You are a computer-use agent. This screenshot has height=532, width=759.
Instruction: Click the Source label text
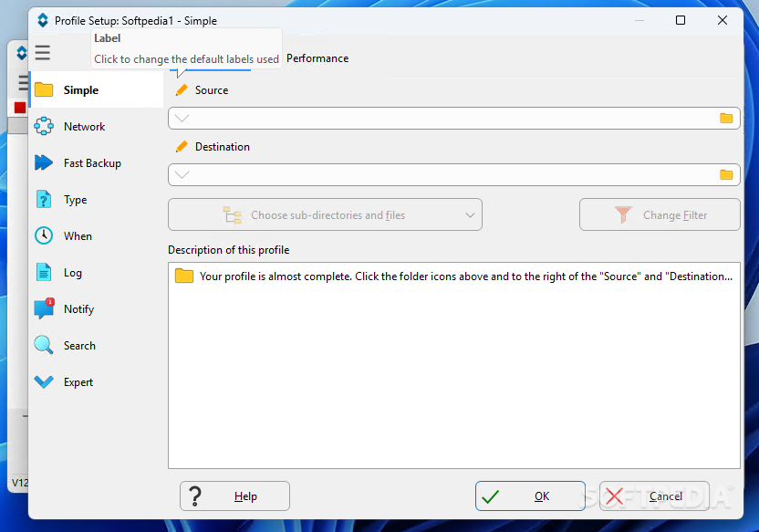(x=212, y=90)
